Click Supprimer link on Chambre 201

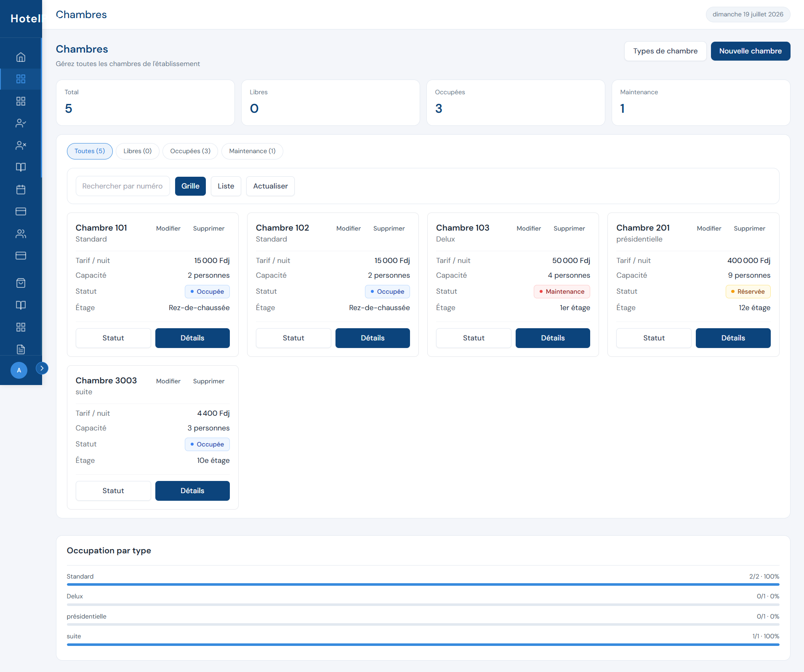click(x=749, y=228)
